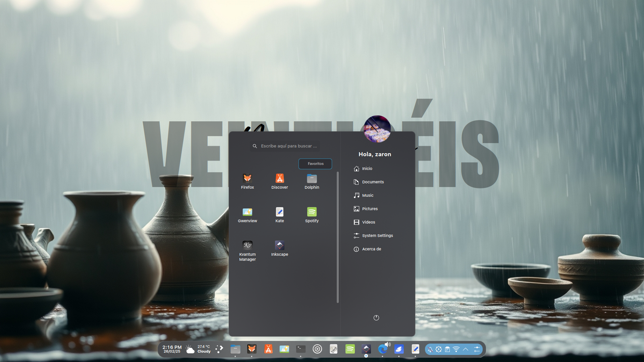The height and width of the screenshot is (362, 644).
Task: Open the tray settings sliders icon
Action: (x=477, y=349)
